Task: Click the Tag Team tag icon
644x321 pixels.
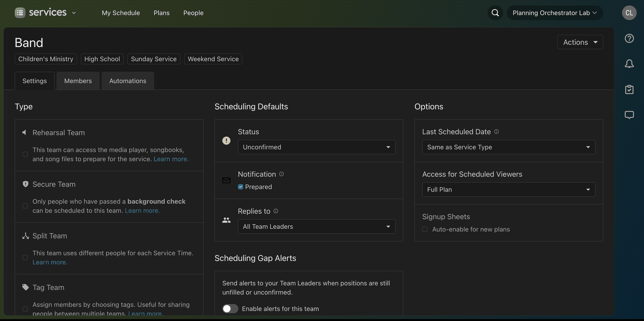Action: 25,287
